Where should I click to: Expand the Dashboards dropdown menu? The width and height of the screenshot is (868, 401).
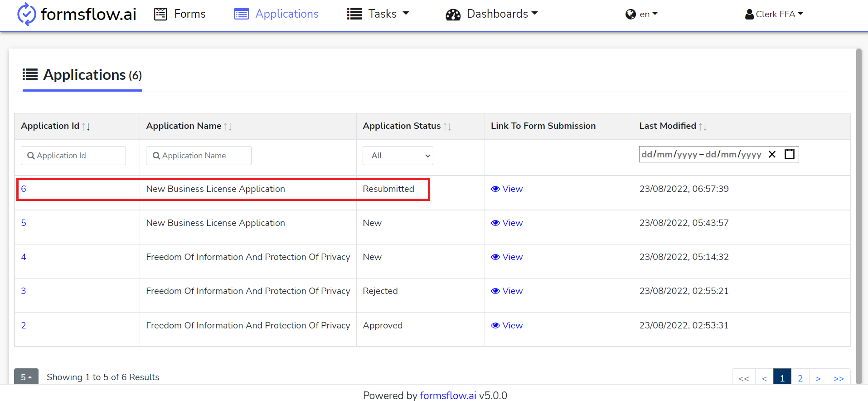point(492,14)
